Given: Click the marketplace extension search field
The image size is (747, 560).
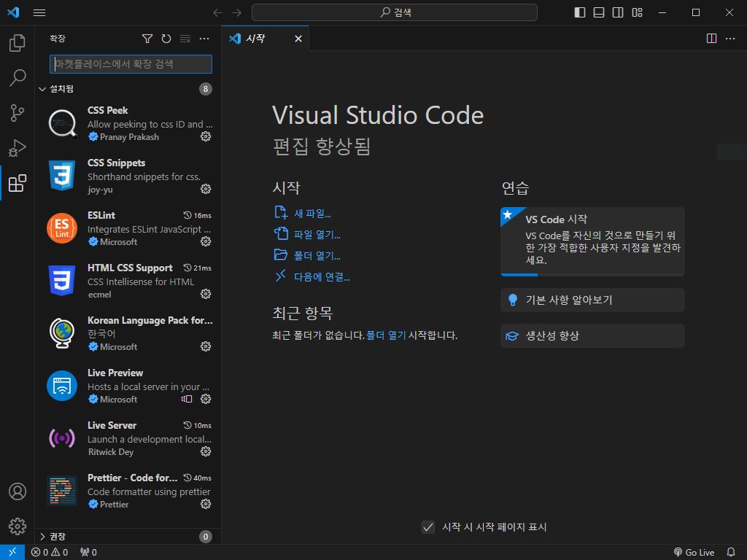Looking at the screenshot, I should tap(131, 64).
